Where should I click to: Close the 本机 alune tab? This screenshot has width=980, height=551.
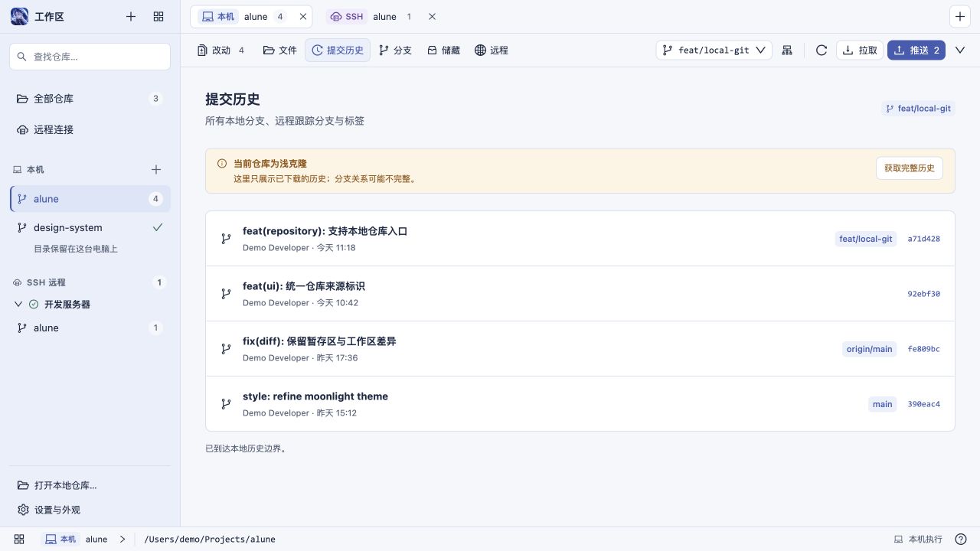point(303,16)
